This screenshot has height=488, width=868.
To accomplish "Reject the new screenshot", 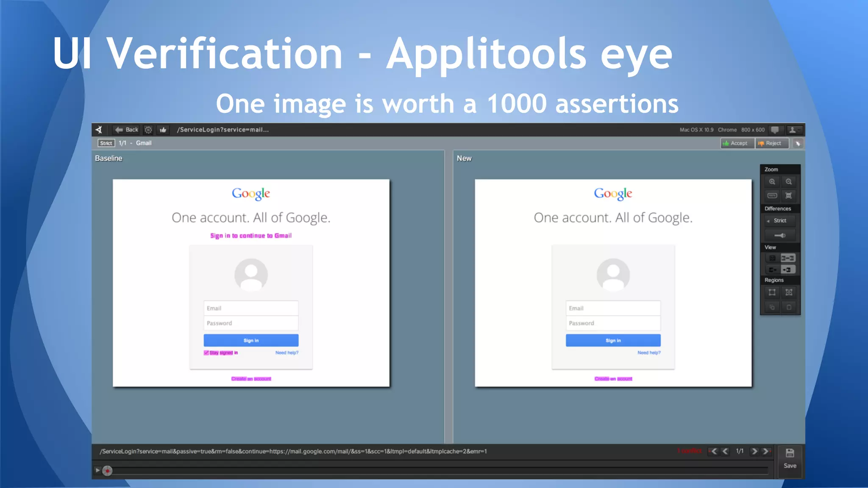I will click(772, 143).
